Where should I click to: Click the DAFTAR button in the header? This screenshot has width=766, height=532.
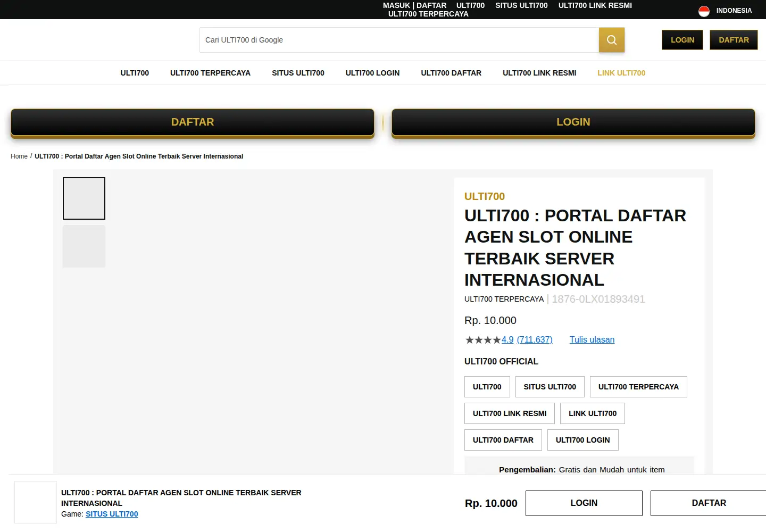click(x=734, y=40)
